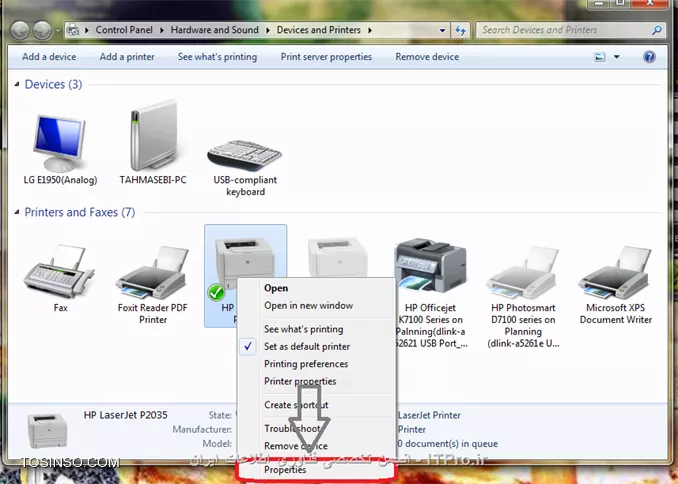Expand the arrow after Hardware and Sound breadcrumb
Viewport: 678px width, 484px height.
(x=268, y=30)
